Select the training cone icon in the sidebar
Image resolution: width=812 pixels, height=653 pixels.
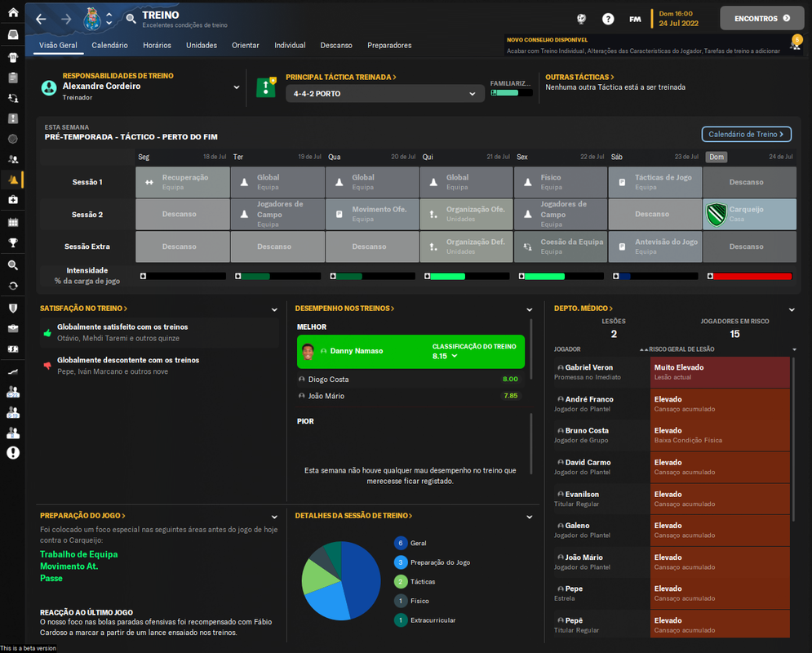(13, 180)
